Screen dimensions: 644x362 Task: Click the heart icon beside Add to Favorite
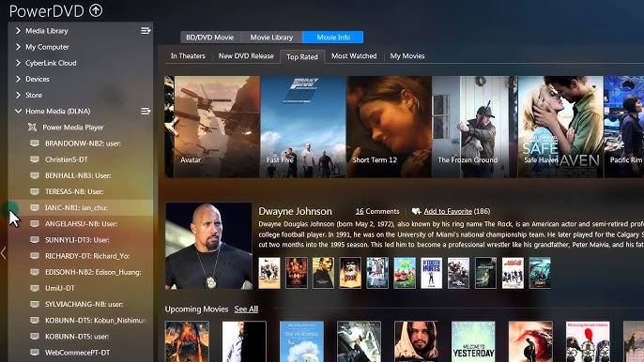coord(416,211)
